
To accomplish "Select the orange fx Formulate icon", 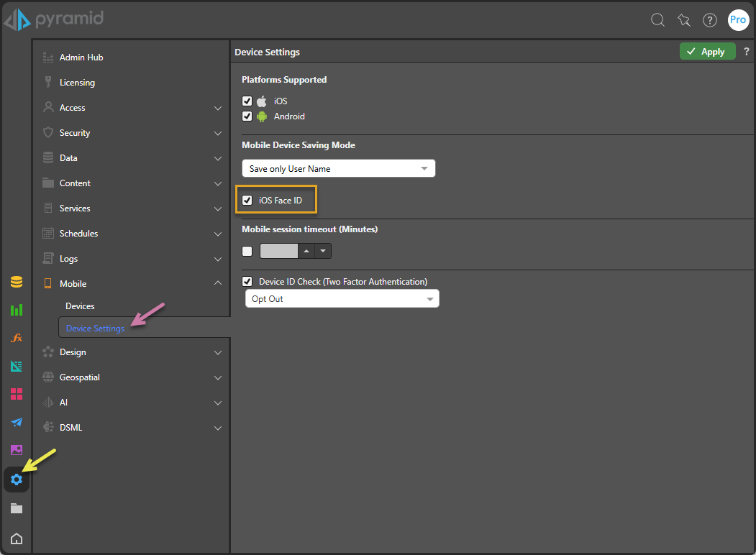I will pos(17,338).
